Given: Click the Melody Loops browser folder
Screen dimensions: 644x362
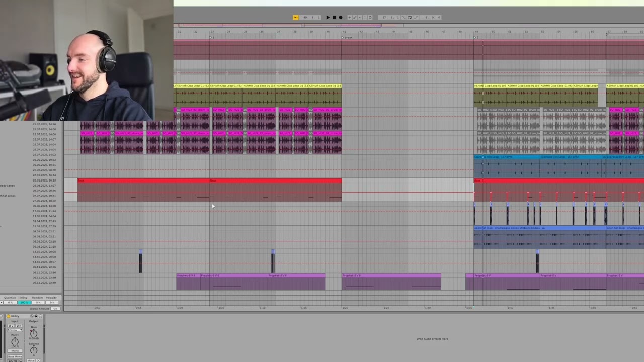Looking at the screenshot, I should click(x=8, y=186).
